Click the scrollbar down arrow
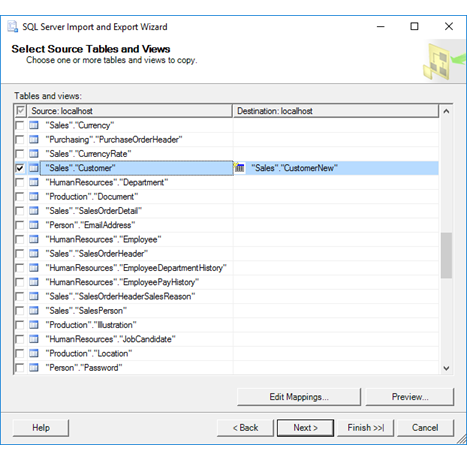 pyautogui.click(x=446, y=368)
